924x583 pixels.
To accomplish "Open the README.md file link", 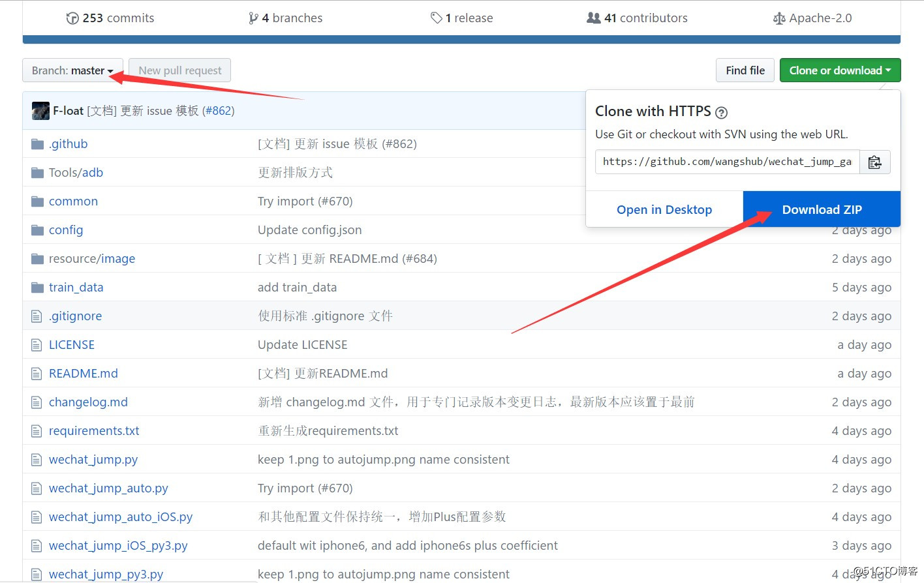I will coord(84,374).
